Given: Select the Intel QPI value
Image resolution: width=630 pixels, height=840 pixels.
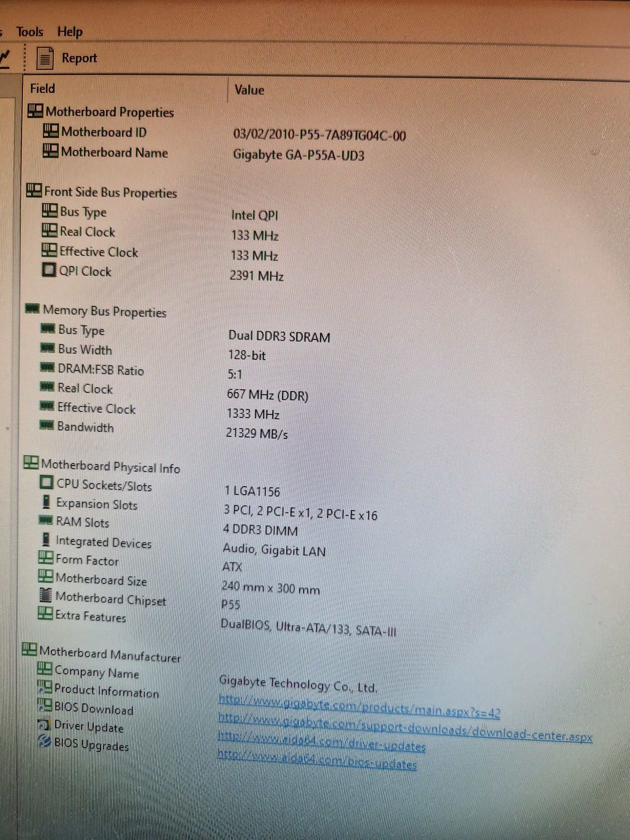Looking at the screenshot, I should pyautogui.click(x=255, y=215).
